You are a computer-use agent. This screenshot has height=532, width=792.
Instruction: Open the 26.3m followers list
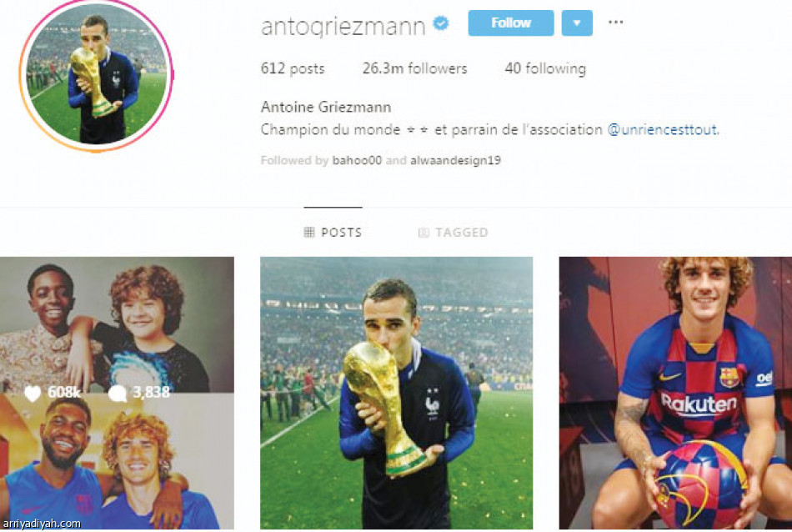point(414,68)
